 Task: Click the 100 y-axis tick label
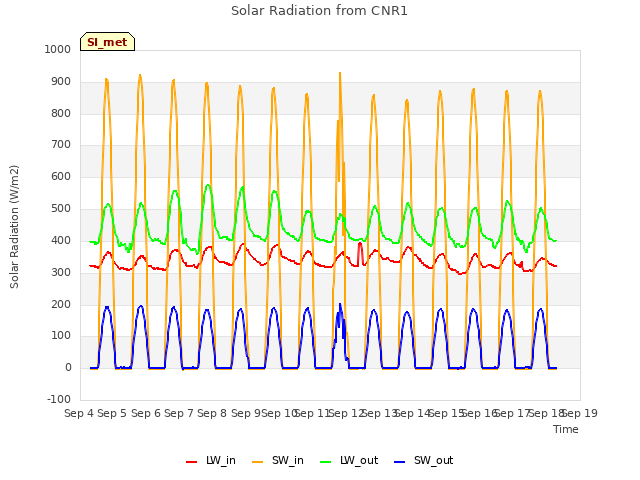pyautogui.click(x=61, y=336)
